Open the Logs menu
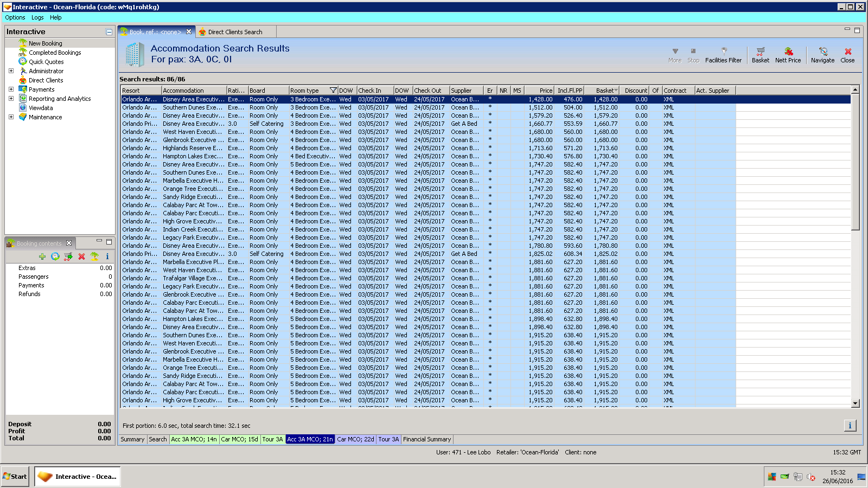 pyautogui.click(x=37, y=17)
